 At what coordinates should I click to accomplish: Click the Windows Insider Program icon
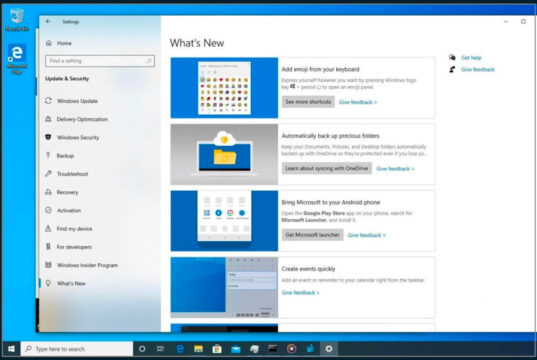pyautogui.click(x=48, y=265)
